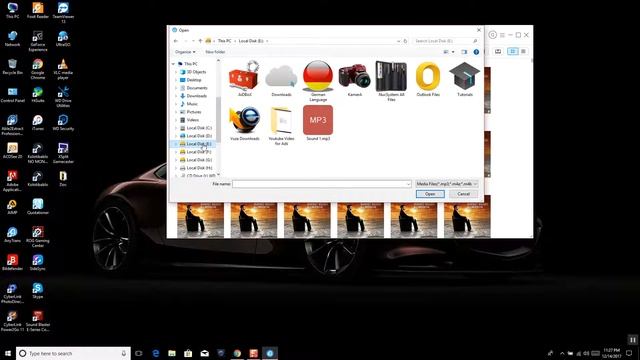Viewport: 640px width, 360px height.
Task: Open the Tutorials folder
Action: click(465, 78)
